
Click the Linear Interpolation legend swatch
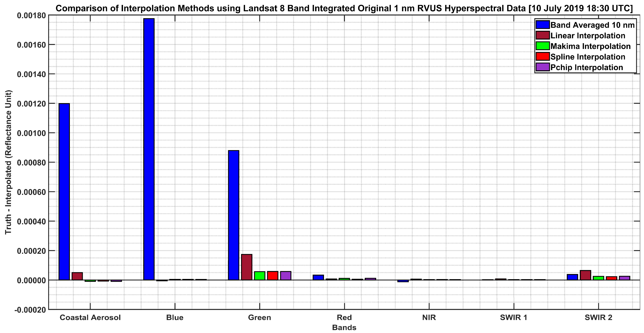point(543,36)
